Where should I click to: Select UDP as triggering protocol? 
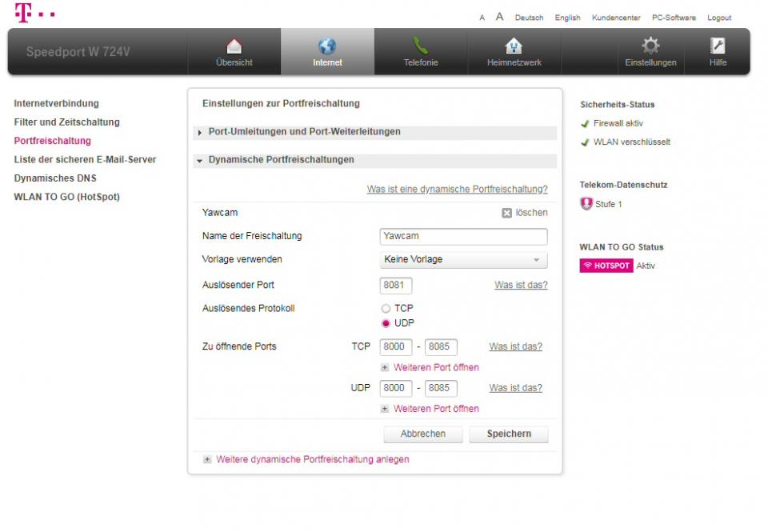(x=386, y=323)
